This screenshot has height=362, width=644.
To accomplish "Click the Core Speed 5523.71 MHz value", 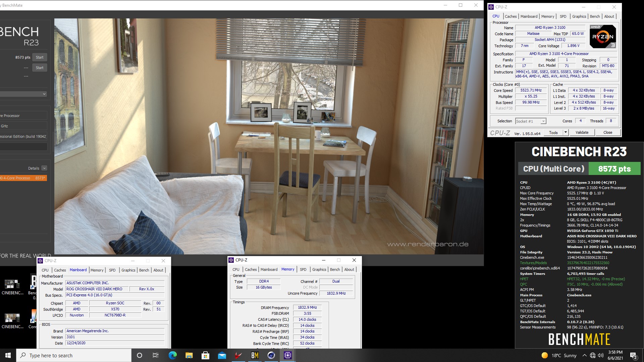I will [531, 90].
